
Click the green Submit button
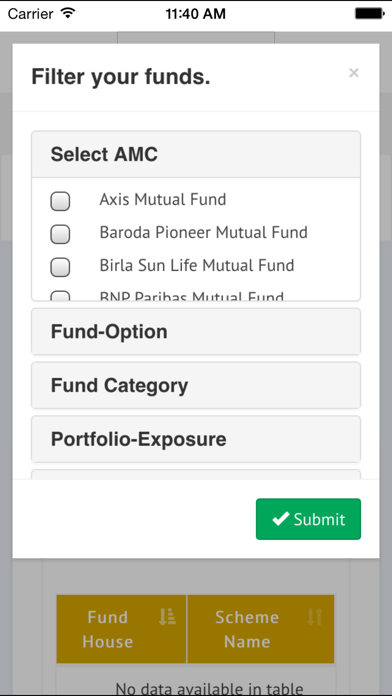pos(309,519)
